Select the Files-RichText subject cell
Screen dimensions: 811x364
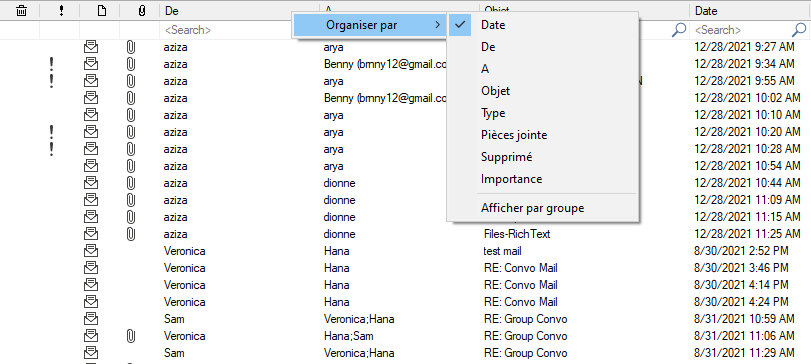(x=517, y=234)
